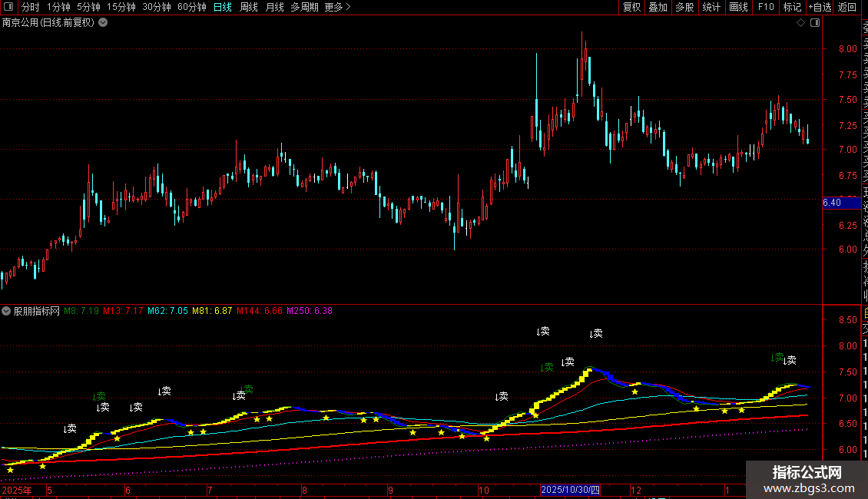The width and height of the screenshot is (868, 499).
Task: Open the 多周期 multi-period tab
Action: coord(304,8)
